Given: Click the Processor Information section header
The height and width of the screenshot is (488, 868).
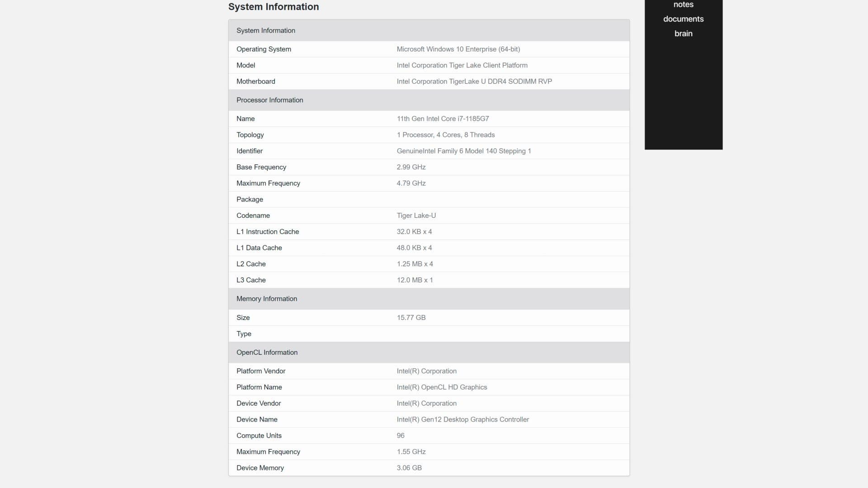Looking at the screenshot, I should 270,100.
